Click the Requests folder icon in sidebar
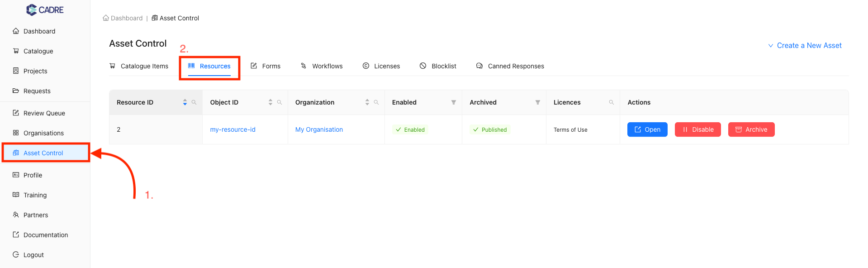This screenshot has height=268, width=868. [16, 91]
